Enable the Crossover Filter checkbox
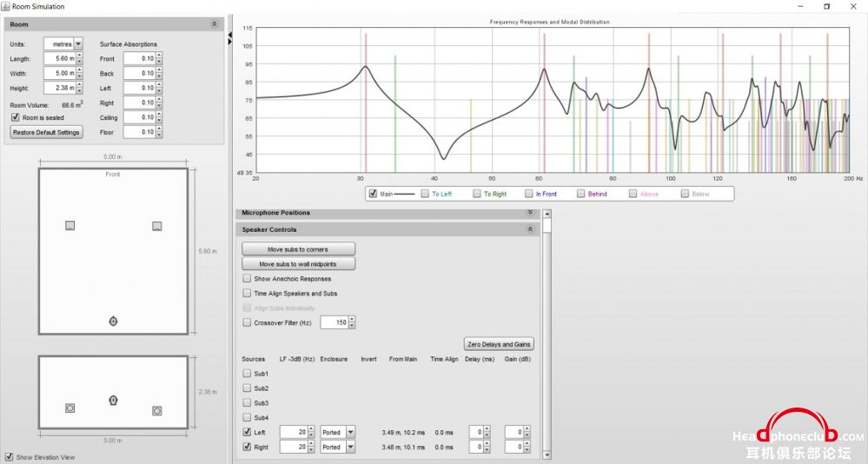868x464 pixels. tap(247, 322)
